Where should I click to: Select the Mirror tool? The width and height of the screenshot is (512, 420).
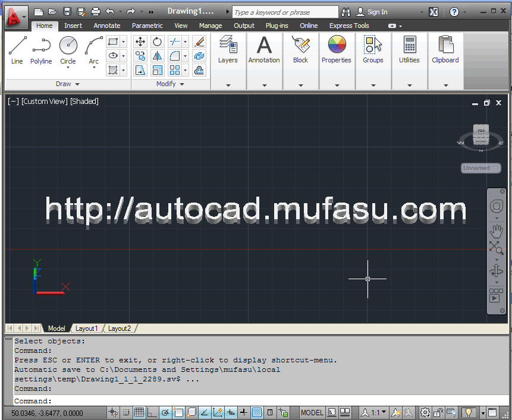(x=157, y=55)
